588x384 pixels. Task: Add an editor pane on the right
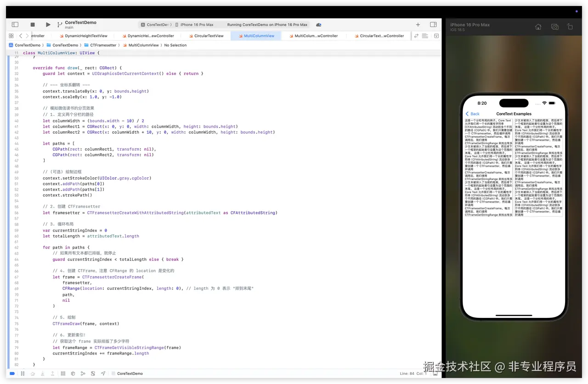pyautogui.click(x=436, y=36)
